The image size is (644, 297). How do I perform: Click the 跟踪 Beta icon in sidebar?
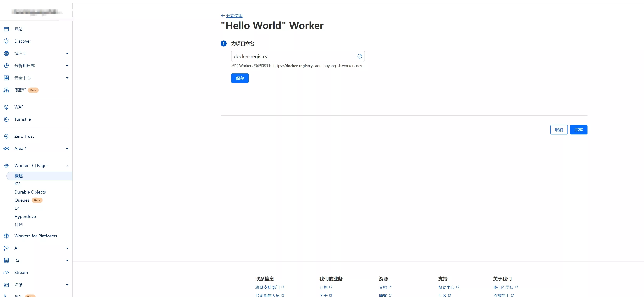[6, 90]
